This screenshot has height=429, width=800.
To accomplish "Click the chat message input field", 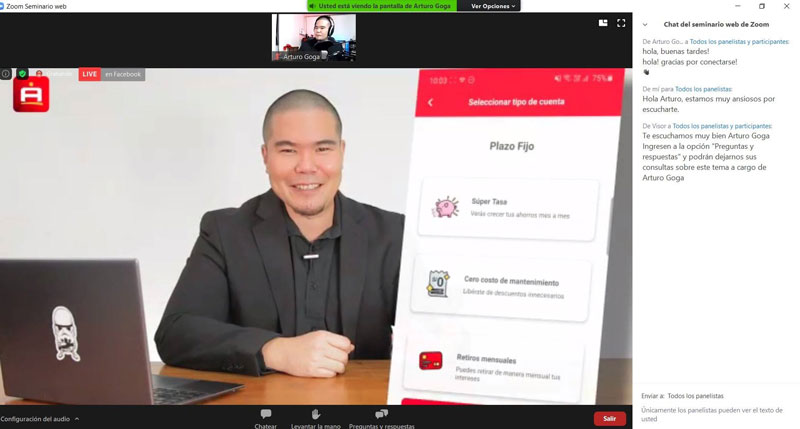I will 716,415.
